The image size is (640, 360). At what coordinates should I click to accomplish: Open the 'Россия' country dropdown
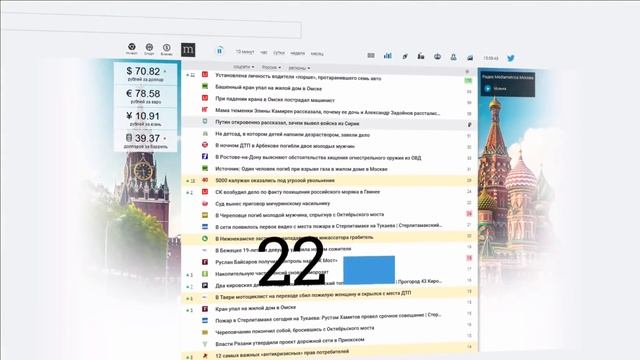click(x=271, y=67)
